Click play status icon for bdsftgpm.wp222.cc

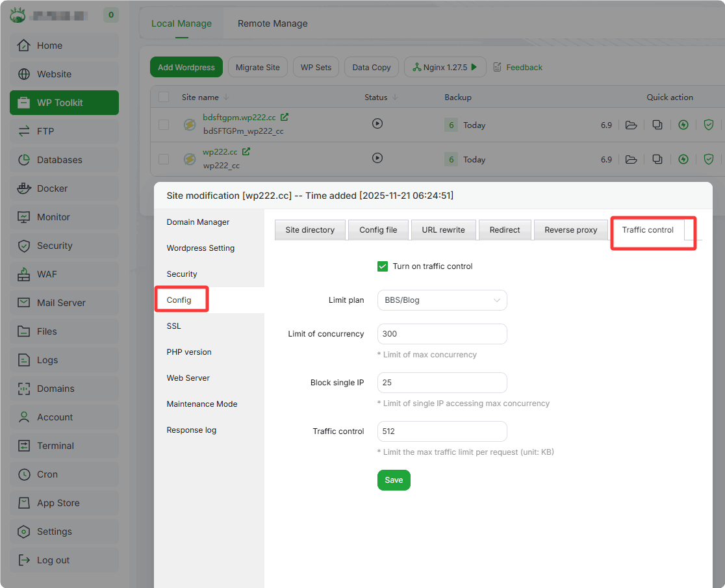click(377, 123)
